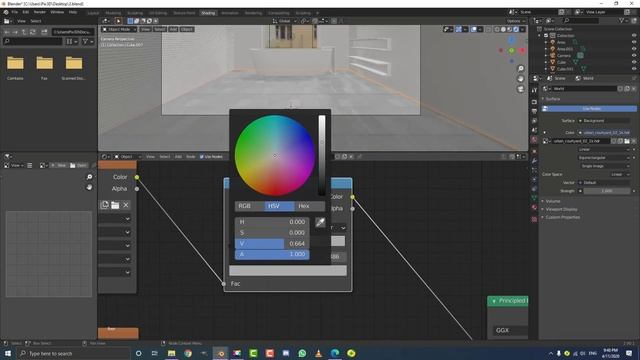Open the Options dropdown in the viewport

click(x=516, y=21)
